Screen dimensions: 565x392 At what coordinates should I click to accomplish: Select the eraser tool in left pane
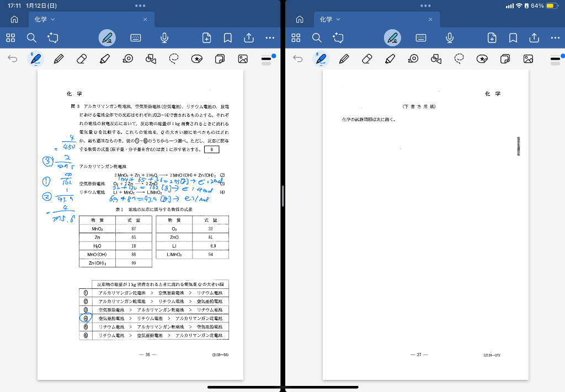(82, 58)
